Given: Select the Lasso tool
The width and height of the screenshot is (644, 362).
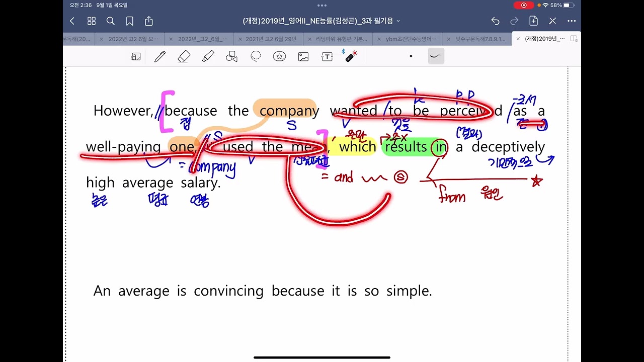Looking at the screenshot, I should pos(256,56).
